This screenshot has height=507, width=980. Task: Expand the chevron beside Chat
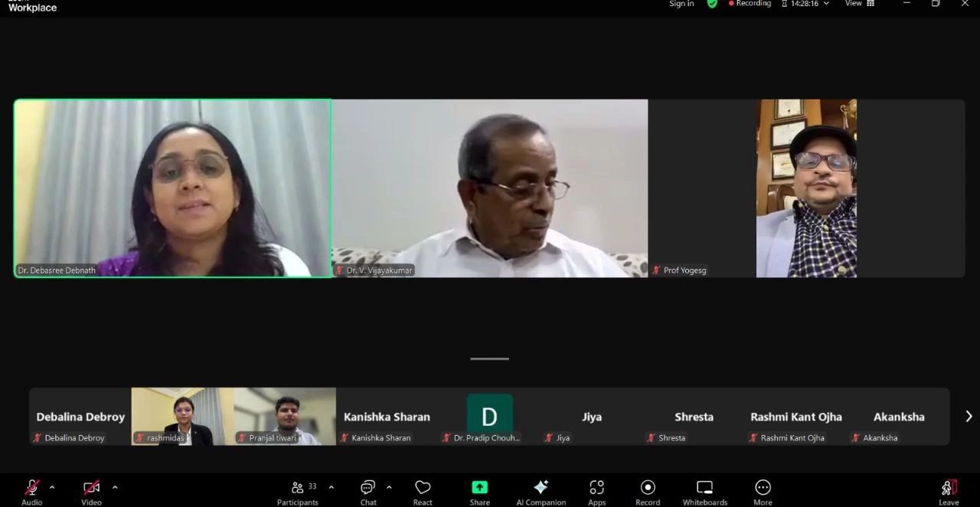pyautogui.click(x=389, y=487)
